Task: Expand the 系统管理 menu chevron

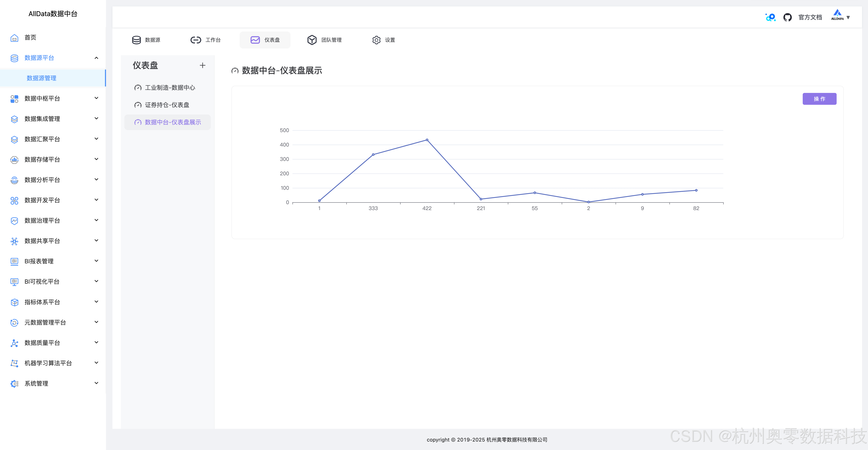Action: click(x=96, y=383)
